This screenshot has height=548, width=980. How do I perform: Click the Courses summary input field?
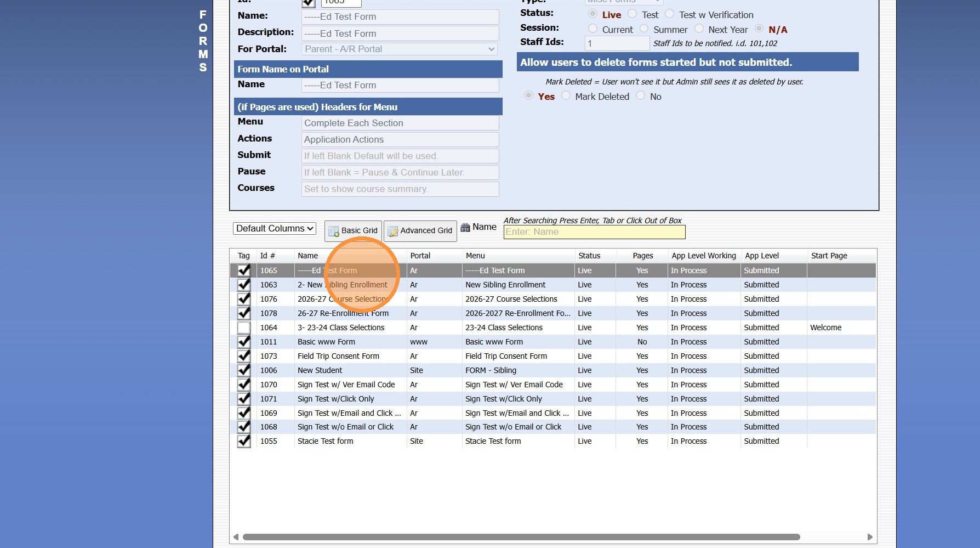[x=400, y=189]
